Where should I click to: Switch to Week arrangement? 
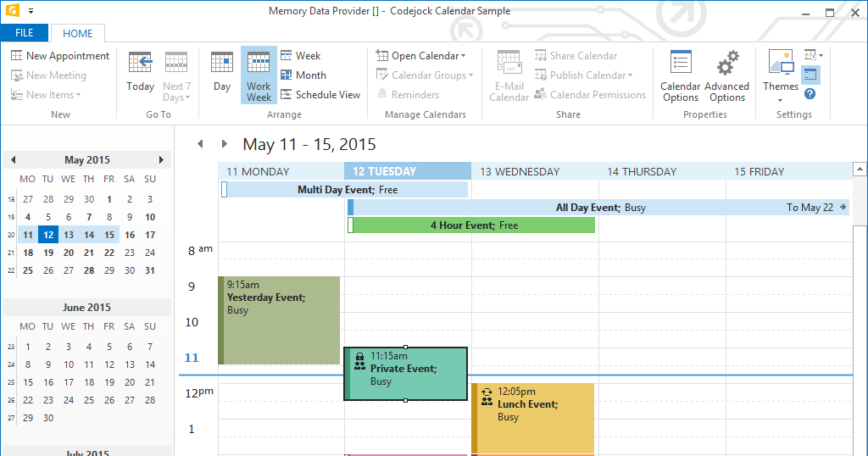(x=301, y=56)
